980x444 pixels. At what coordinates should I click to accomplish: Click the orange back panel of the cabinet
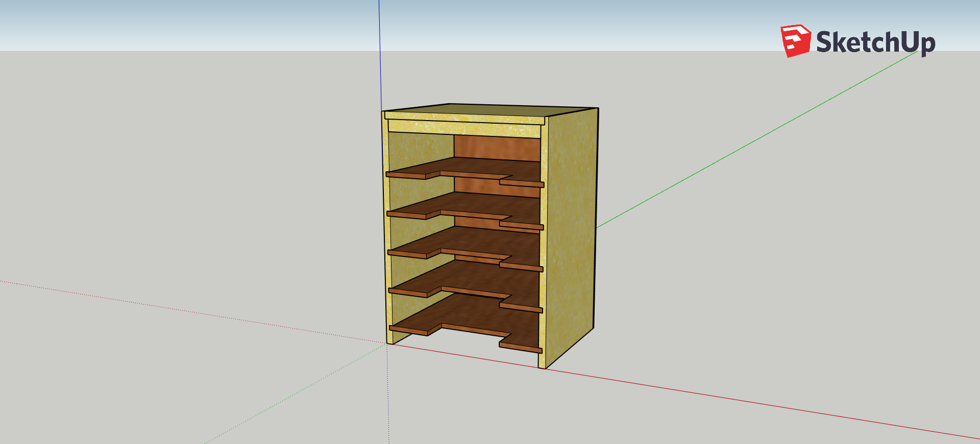[x=496, y=148]
